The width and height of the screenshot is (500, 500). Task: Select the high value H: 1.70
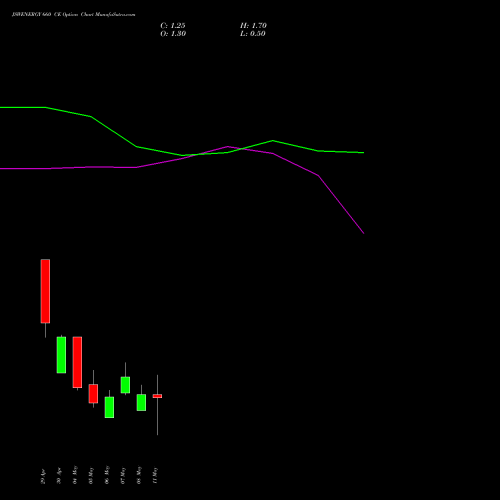[253, 26]
